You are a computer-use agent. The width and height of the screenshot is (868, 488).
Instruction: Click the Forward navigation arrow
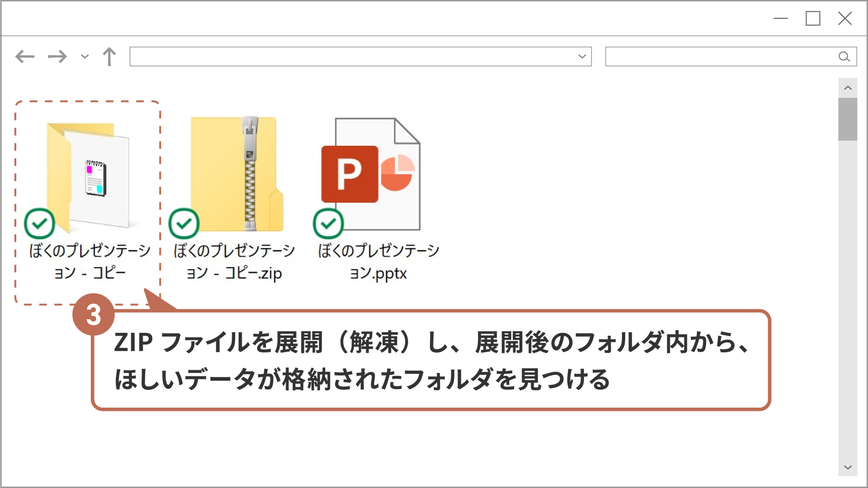click(x=57, y=57)
